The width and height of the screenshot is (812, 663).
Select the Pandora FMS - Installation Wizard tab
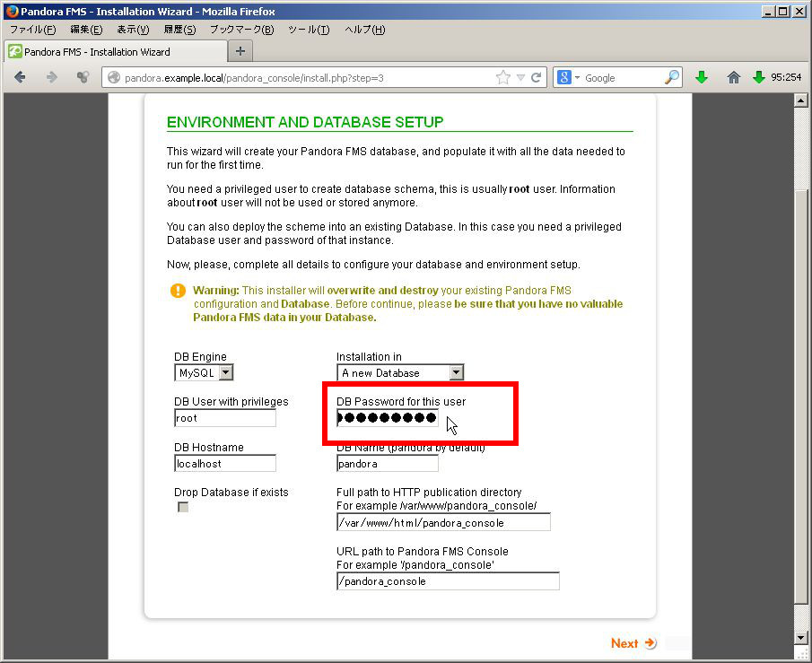click(x=116, y=52)
